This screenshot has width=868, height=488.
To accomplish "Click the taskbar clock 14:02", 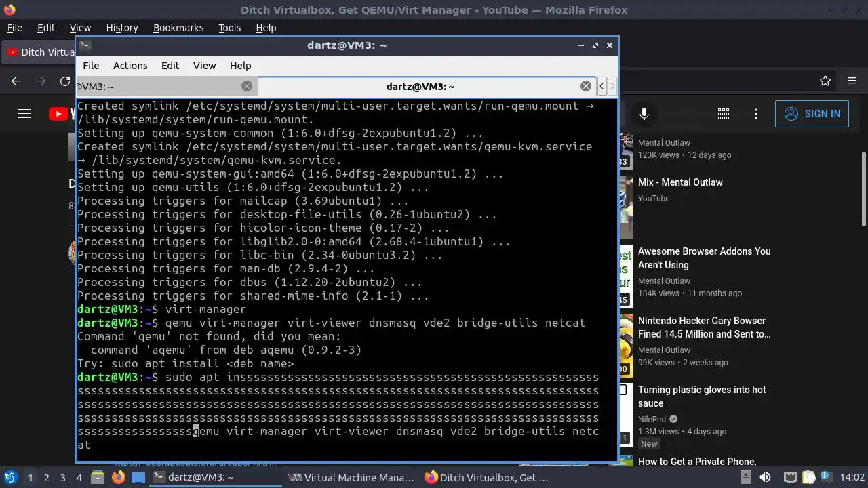I will 852,478.
